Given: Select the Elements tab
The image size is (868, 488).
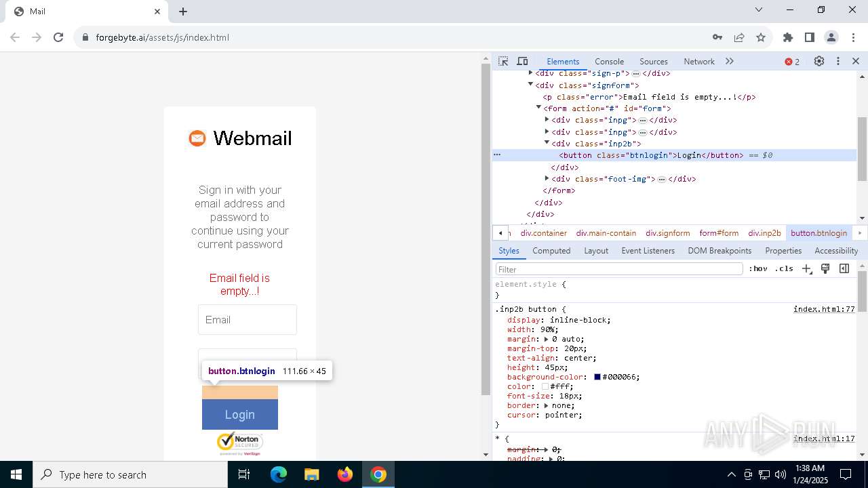Looking at the screenshot, I should 563,62.
